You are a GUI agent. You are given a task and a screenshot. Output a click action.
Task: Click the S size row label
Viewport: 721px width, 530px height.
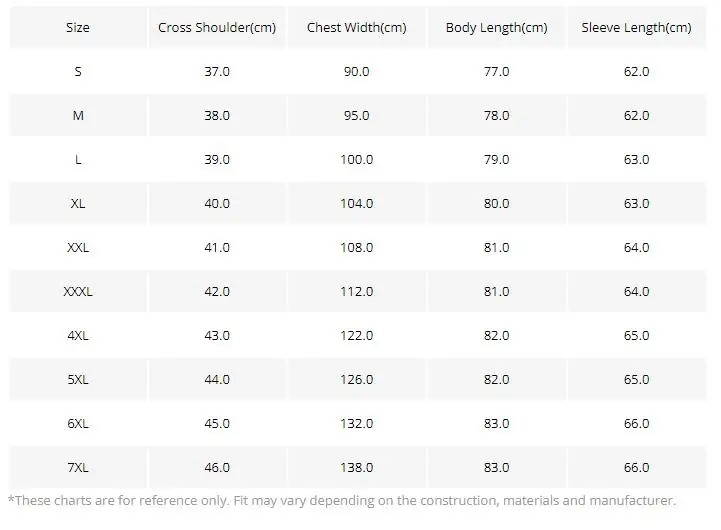click(x=78, y=72)
